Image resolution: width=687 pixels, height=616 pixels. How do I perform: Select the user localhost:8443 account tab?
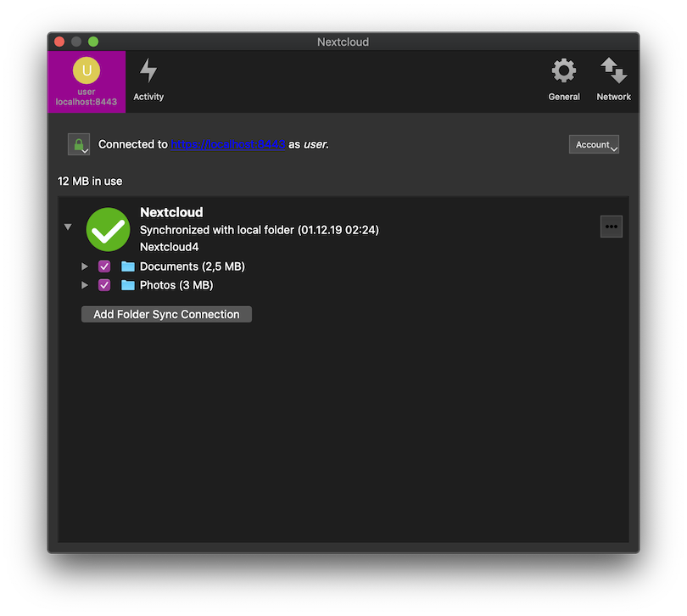coord(87,81)
